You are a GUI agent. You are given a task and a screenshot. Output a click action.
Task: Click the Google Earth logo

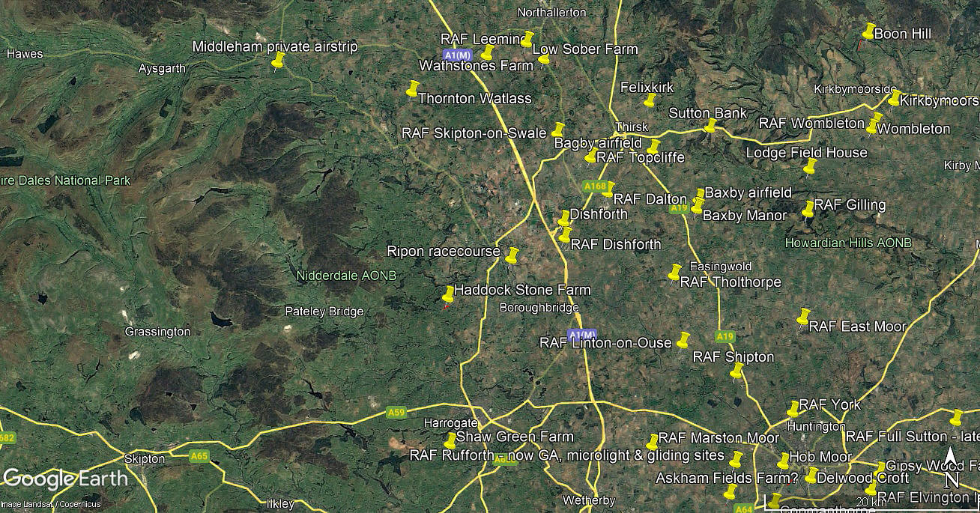64,479
